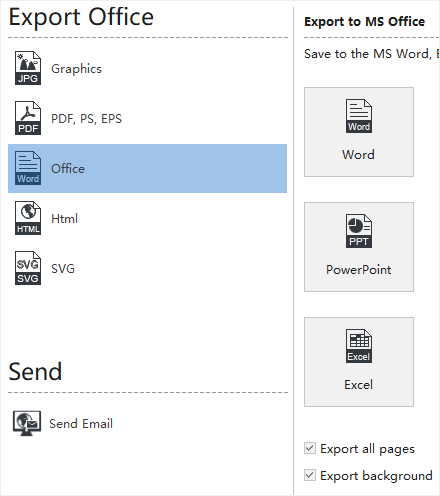Export to Excel via its label
Image resolution: width=440 pixels, height=496 pixels.
359,385
